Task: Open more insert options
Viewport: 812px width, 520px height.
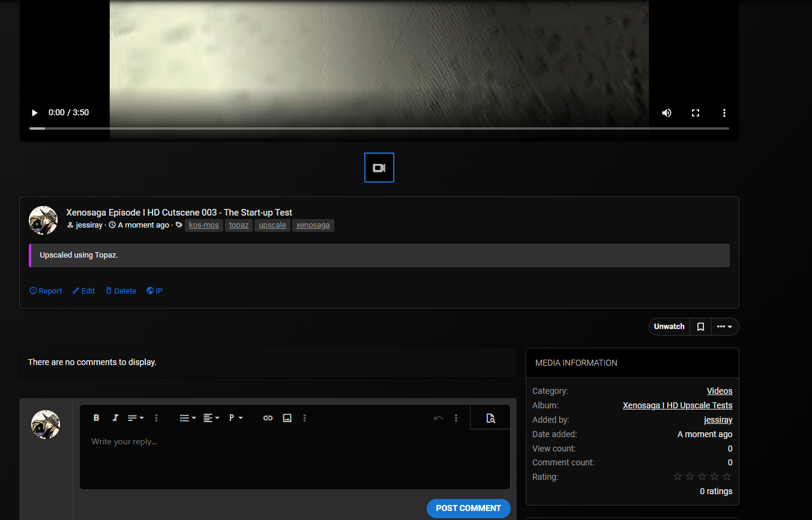Action: click(305, 418)
